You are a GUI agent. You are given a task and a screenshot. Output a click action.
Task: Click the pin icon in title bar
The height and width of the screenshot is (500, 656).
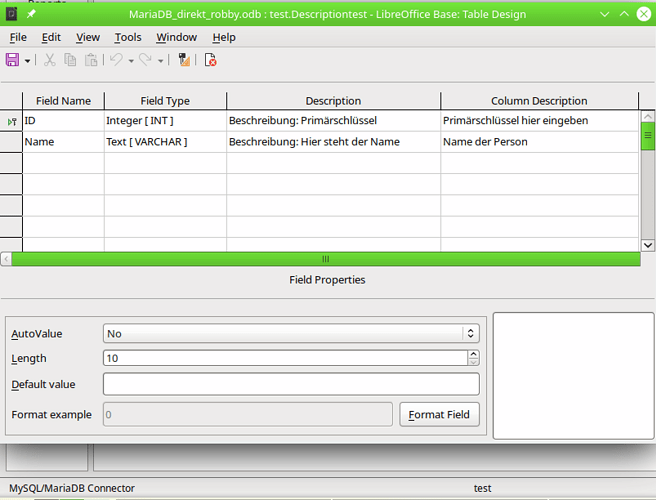(31, 14)
